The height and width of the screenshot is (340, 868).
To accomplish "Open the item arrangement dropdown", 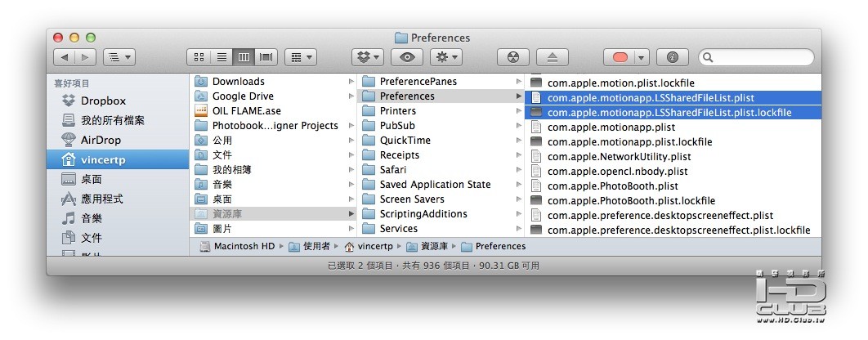I will (x=301, y=57).
